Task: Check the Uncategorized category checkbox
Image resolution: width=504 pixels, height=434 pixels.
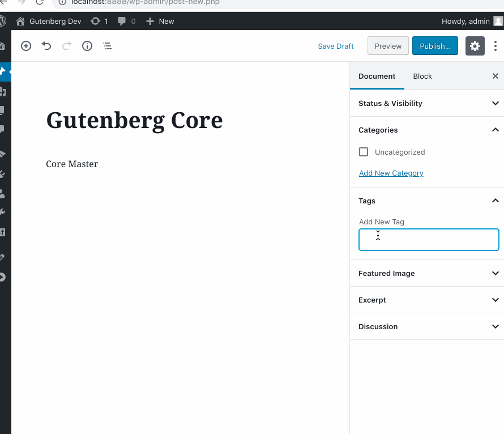Action: click(363, 152)
